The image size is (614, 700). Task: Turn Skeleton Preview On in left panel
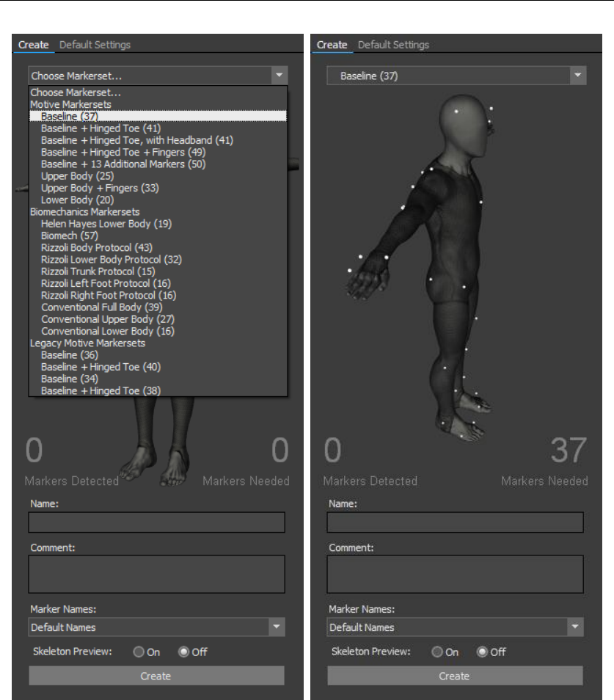(x=139, y=652)
